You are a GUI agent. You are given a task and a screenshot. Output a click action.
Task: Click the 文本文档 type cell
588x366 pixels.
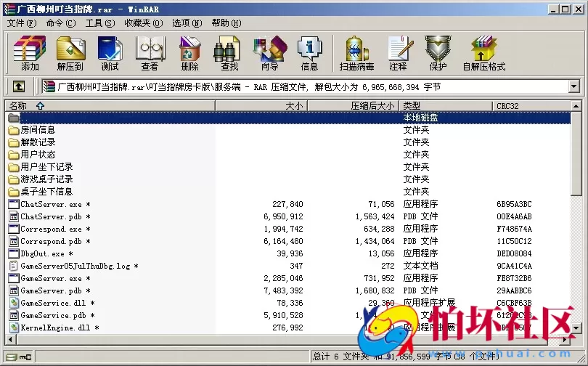tap(420, 267)
